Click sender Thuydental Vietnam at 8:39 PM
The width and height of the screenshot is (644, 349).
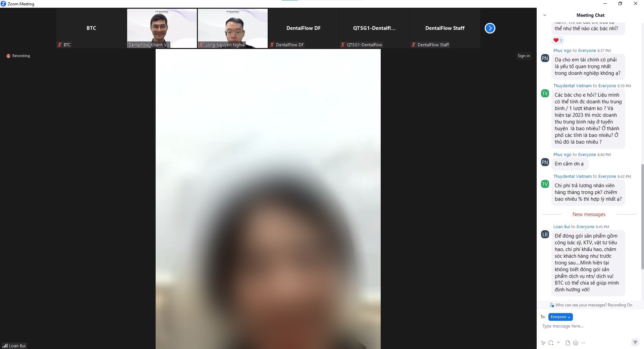572,86
